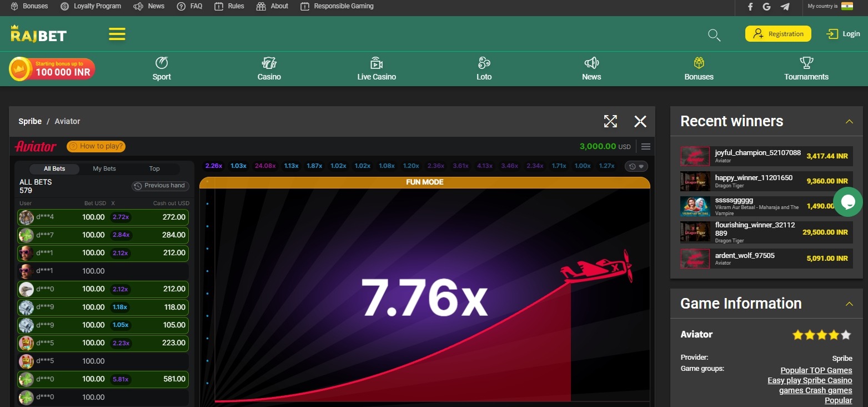Open How to play? help

[96, 146]
